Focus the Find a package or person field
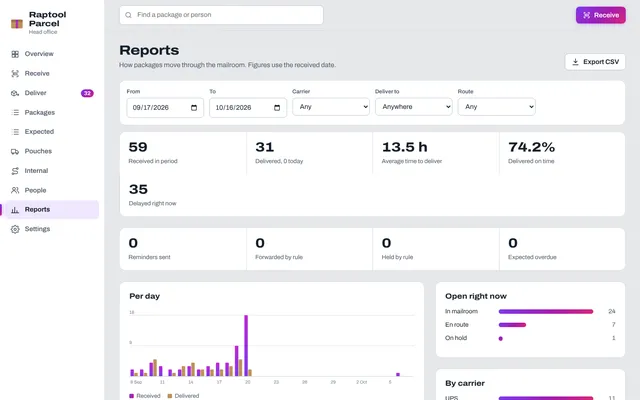The height and width of the screenshot is (400, 640). coord(221,15)
